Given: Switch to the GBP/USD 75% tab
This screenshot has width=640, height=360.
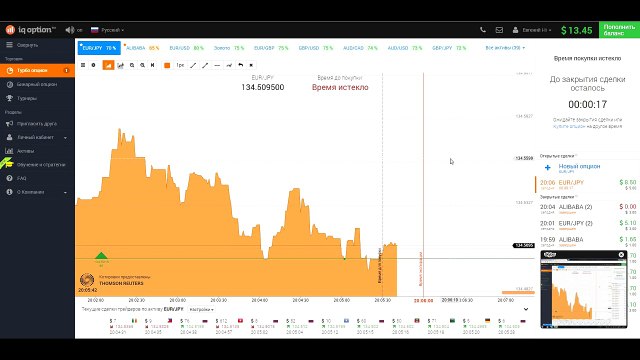Looking at the screenshot, I should (x=316, y=48).
